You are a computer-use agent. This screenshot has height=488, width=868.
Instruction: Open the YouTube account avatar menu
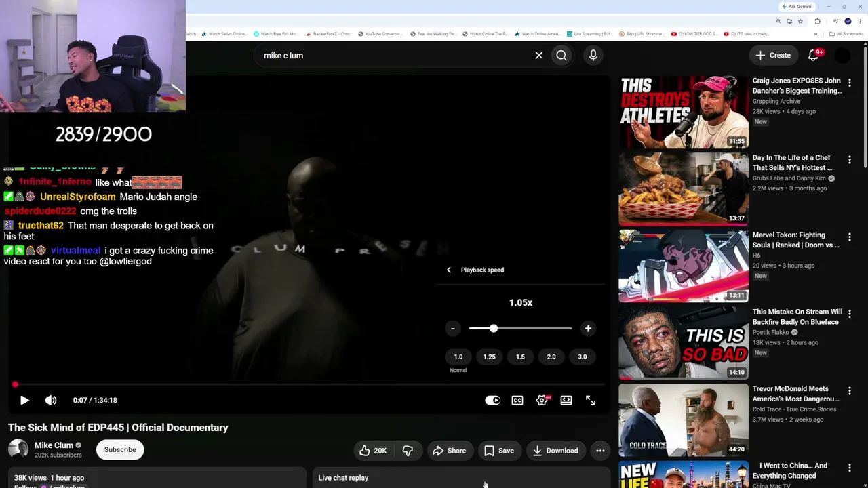pos(842,56)
